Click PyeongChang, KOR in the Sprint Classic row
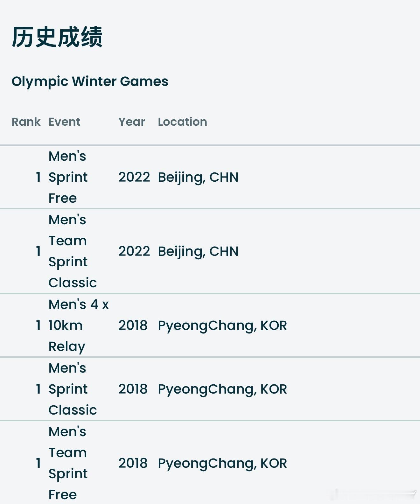This screenshot has width=420, height=504. click(x=222, y=389)
